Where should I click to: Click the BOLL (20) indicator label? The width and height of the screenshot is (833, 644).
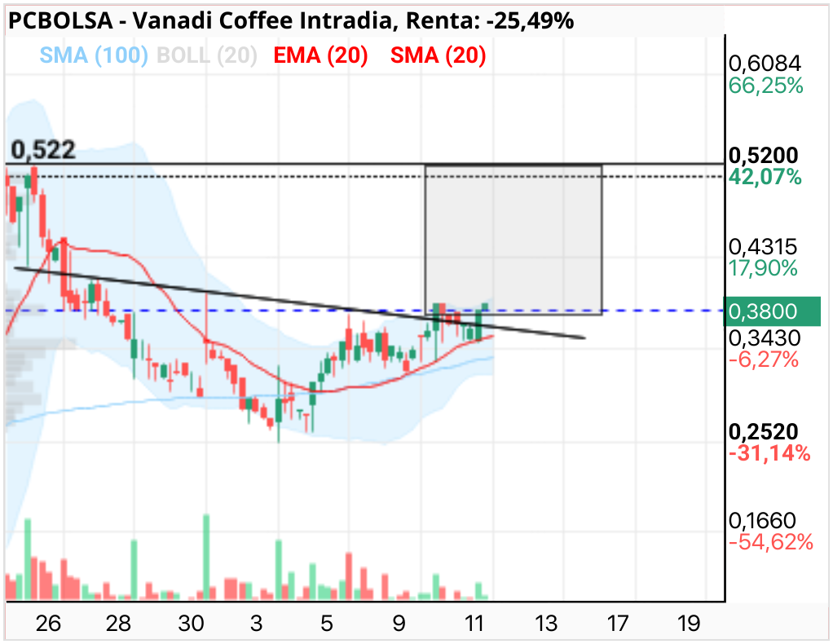(x=207, y=55)
